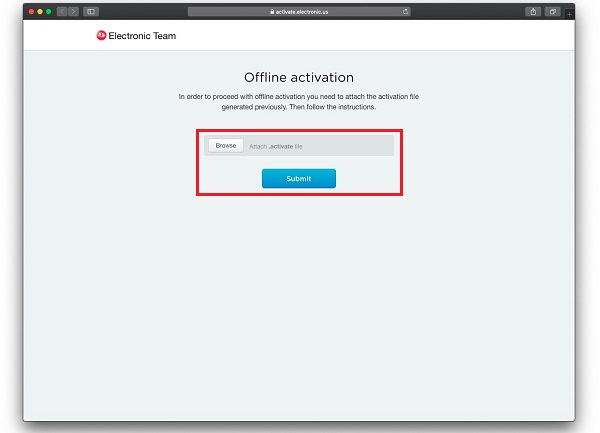Enter full screen with green button
The height and width of the screenshot is (433, 600).
pyautogui.click(x=49, y=11)
